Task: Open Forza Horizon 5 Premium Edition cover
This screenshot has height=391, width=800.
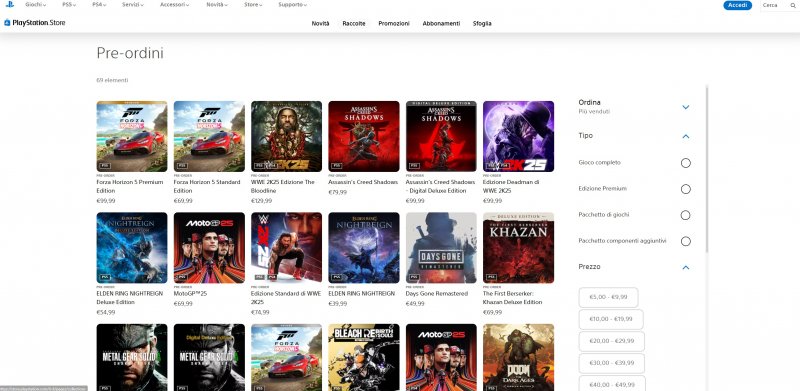Action: [132, 136]
